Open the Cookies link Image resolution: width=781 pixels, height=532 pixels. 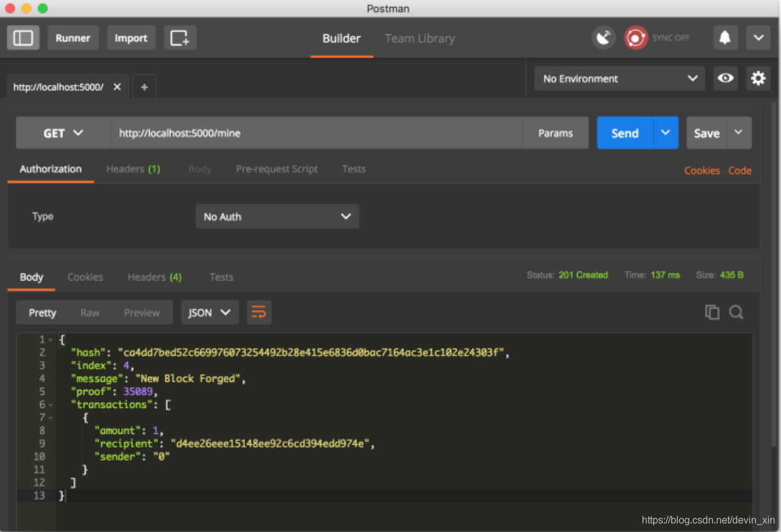pyautogui.click(x=702, y=170)
